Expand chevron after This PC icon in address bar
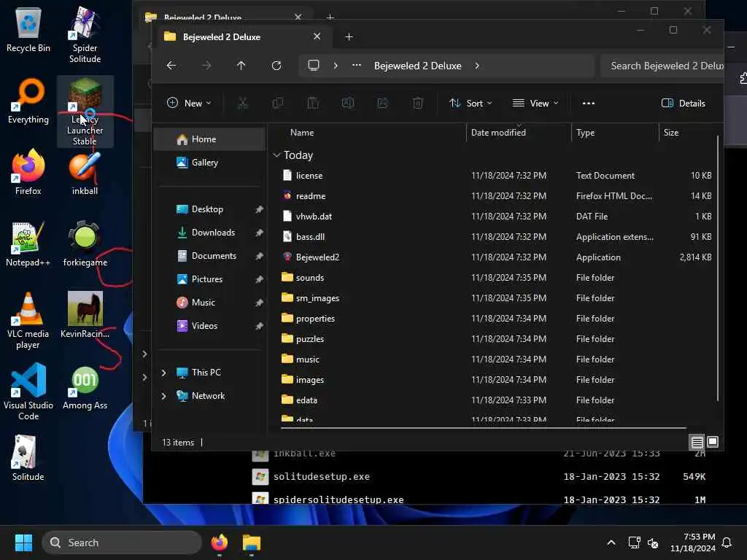747x560 pixels. [336, 66]
